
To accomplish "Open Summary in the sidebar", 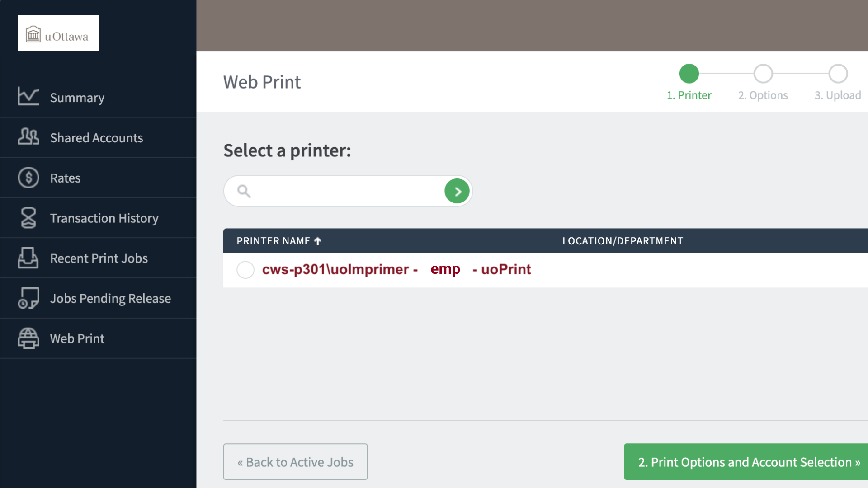I will click(98, 97).
